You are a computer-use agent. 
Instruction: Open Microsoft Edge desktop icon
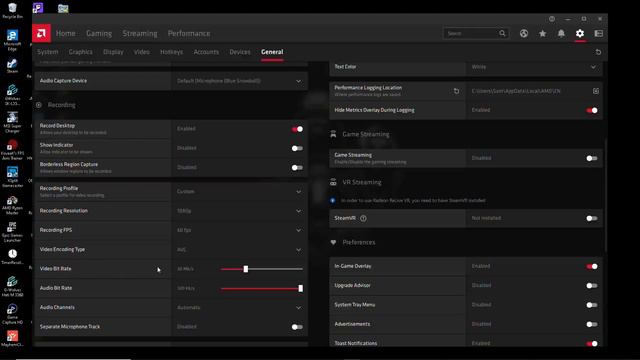[x=12, y=40]
